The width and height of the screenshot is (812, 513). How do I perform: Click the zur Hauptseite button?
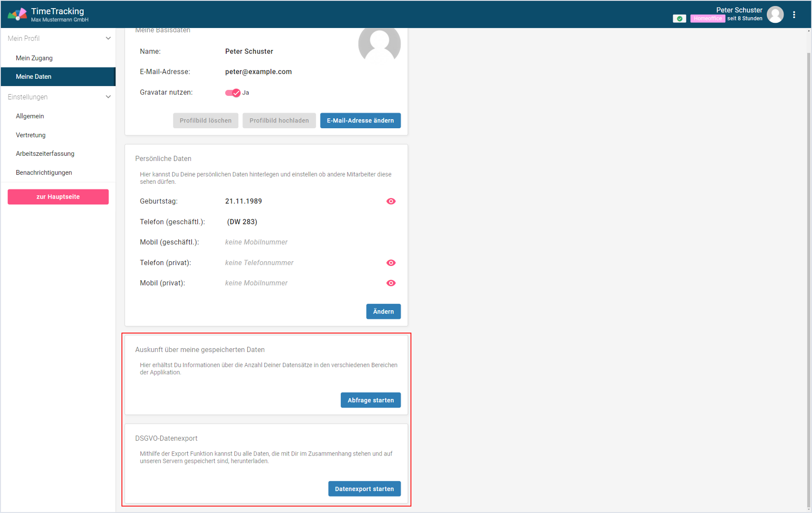58,197
